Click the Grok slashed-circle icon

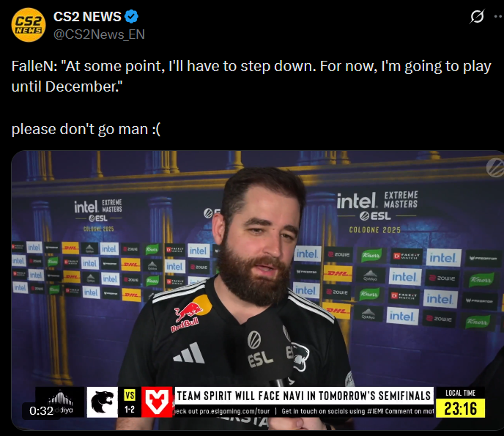477,16
